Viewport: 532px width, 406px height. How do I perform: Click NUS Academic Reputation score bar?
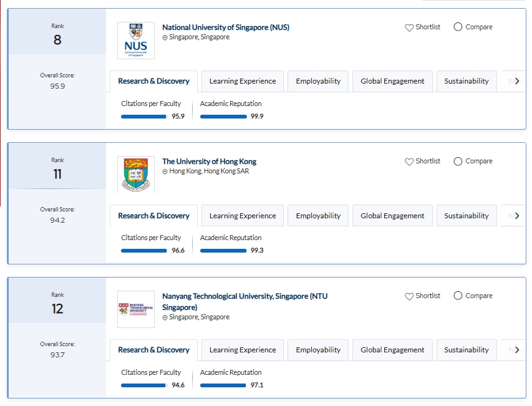click(223, 117)
